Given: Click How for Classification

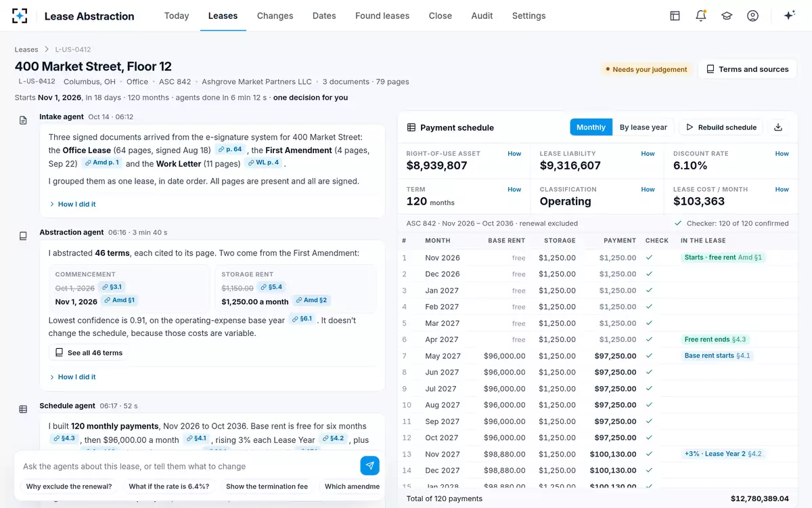Looking at the screenshot, I should (x=648, y=190).
